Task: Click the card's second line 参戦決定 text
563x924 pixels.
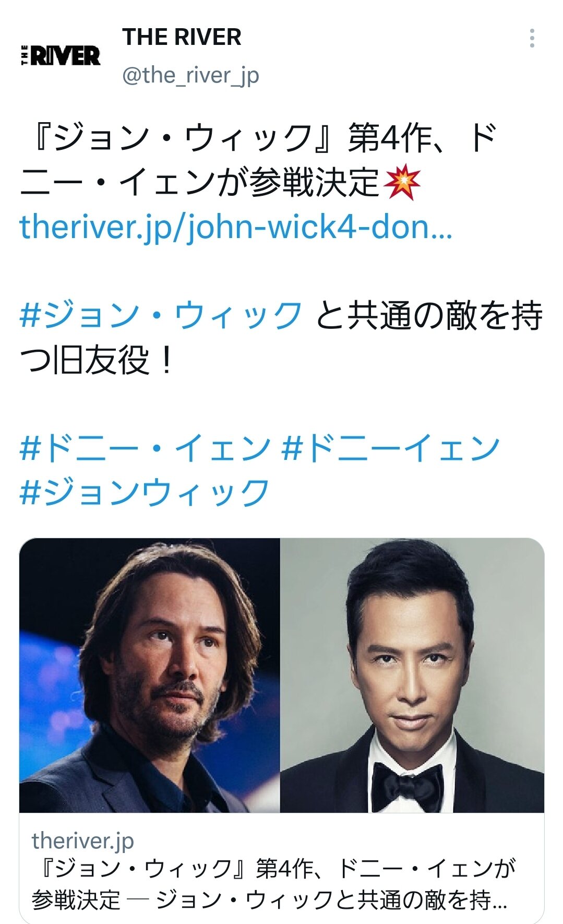Action: (76, 900)
